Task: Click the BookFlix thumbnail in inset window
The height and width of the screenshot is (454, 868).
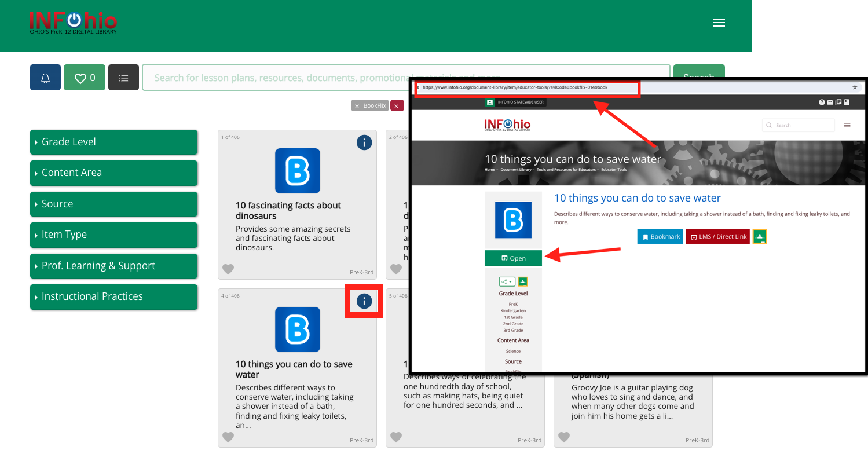Action: 513,220
